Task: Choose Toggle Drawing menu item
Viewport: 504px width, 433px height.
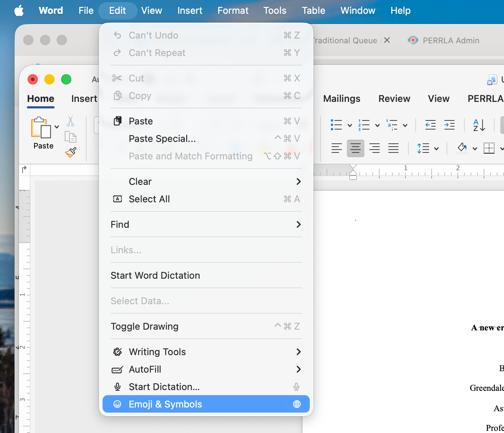Action: click(206, 326)
